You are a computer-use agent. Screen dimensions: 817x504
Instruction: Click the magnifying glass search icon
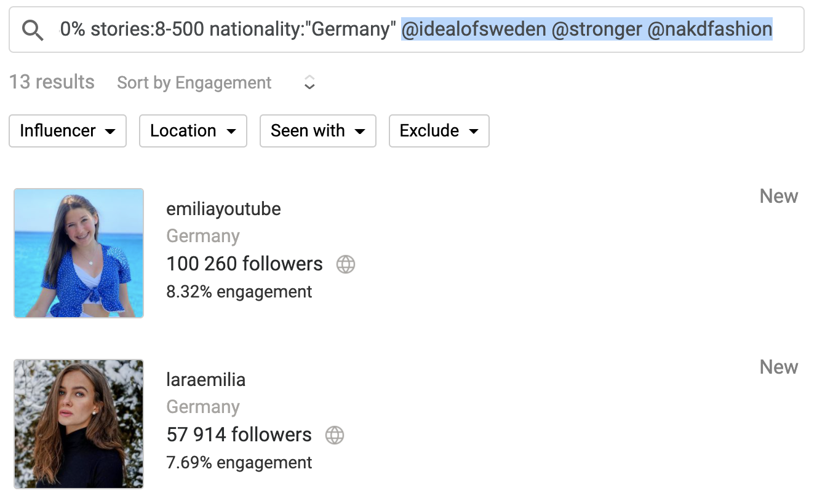tap(33, 30)
